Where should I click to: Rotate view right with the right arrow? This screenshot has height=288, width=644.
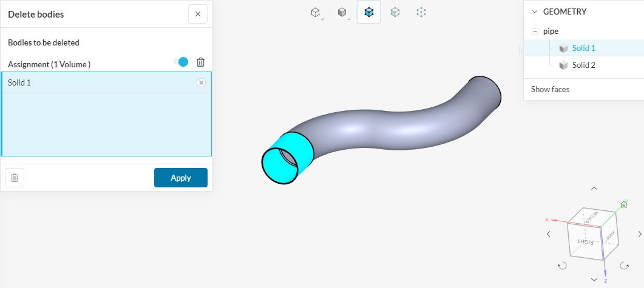coord(640,234)
